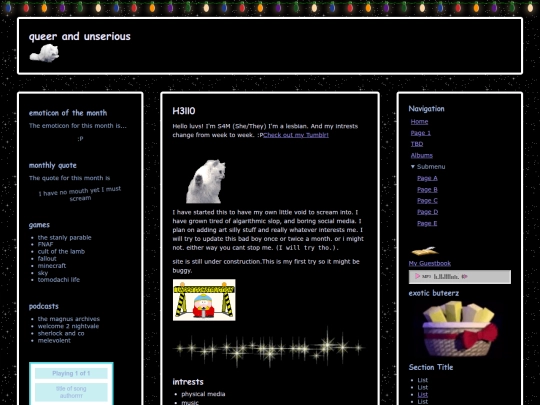The image size is (540, 405).
Task: Click the ':P' emoticon of the month
Action: pyautogui.click(x=80, y=139)
